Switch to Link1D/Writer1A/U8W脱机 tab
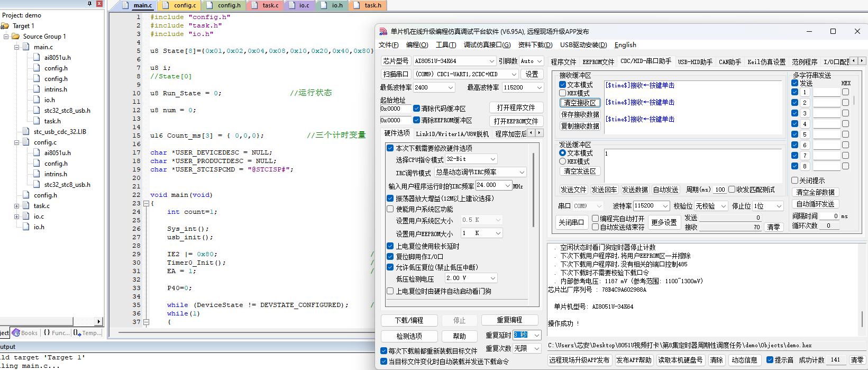Image resolution: width=868 pixels, height=370 pixels. click(x=452, y=134)
